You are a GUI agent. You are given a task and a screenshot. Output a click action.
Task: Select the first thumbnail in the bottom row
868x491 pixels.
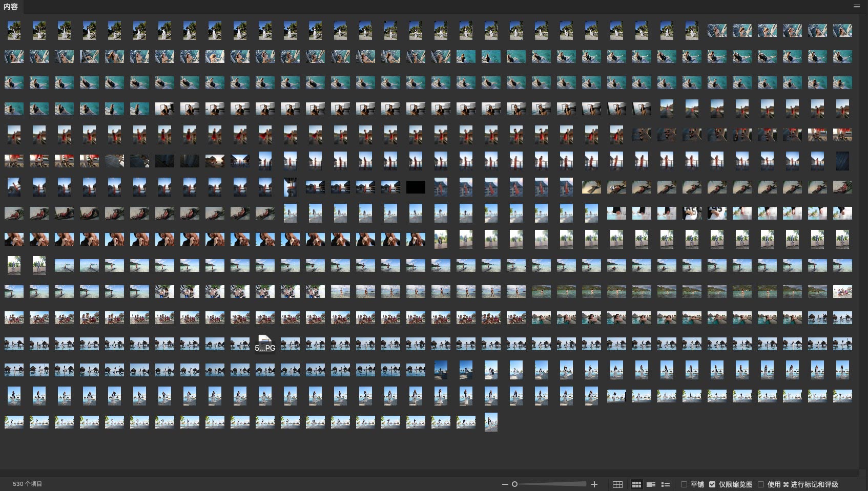(14, 422)
